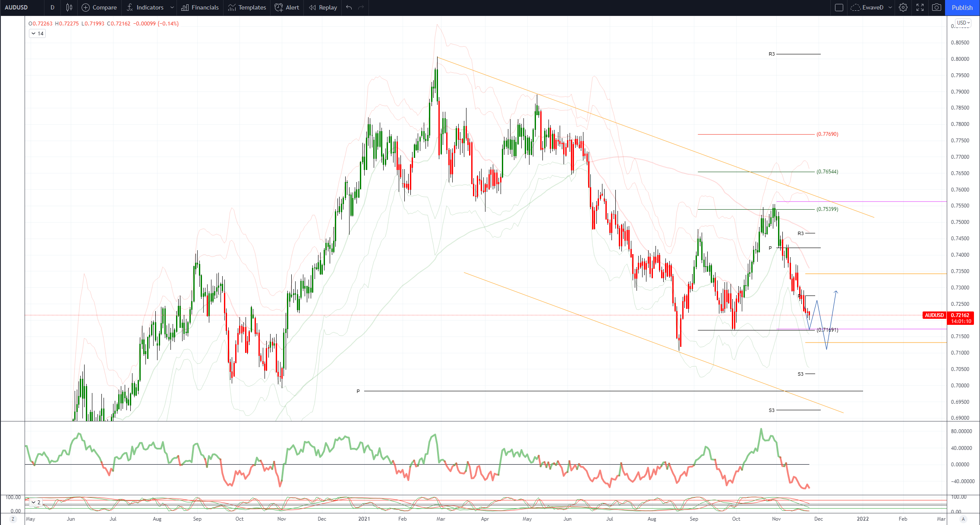
Task: Select the top R3 pivot label
Action: [772, 54]
